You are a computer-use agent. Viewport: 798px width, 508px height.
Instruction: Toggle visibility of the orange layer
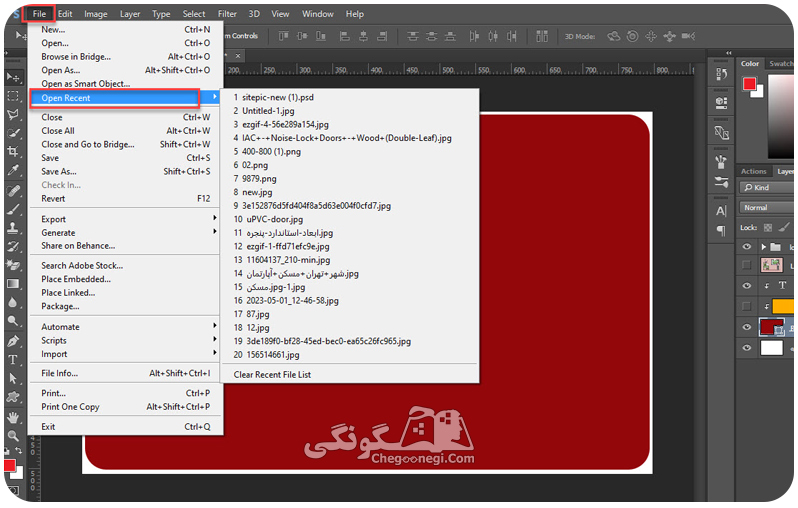(x=747, y=306)
